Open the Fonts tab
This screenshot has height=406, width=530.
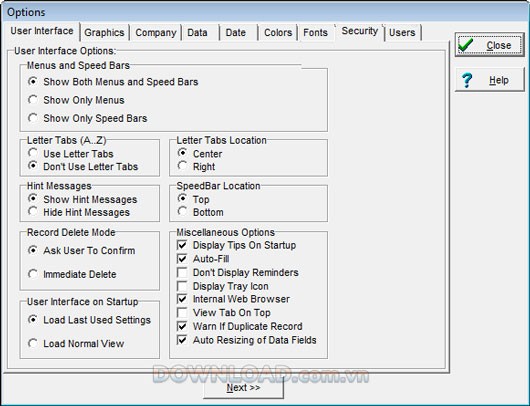(x=315, y=32)
